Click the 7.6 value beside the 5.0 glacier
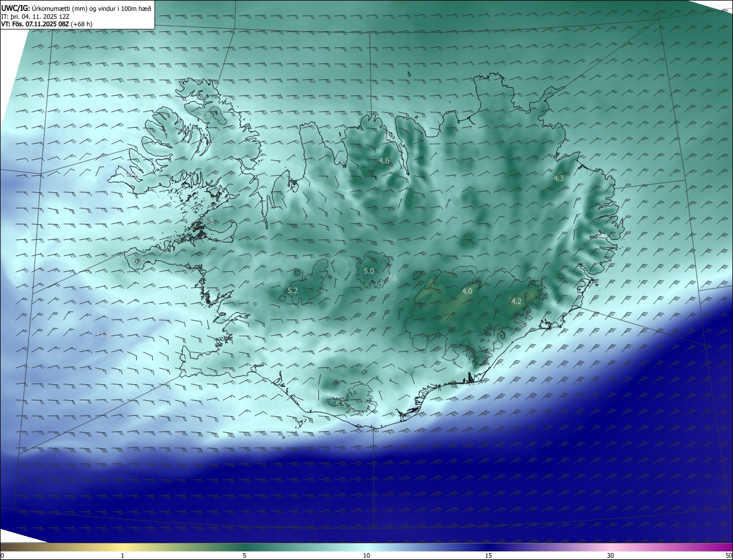733x560 pixels. (x=392, y=278)
